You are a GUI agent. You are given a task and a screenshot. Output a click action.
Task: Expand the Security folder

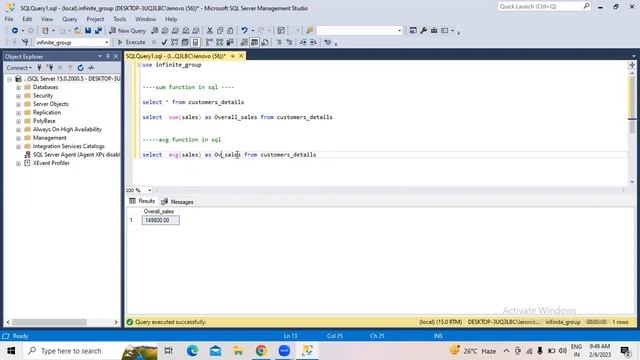coord(18,96)
